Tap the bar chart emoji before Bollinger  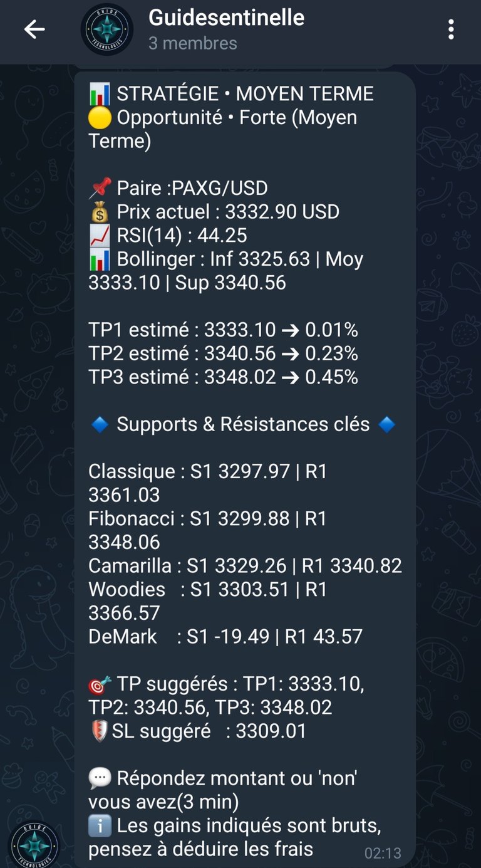click(x=100, y=259)
